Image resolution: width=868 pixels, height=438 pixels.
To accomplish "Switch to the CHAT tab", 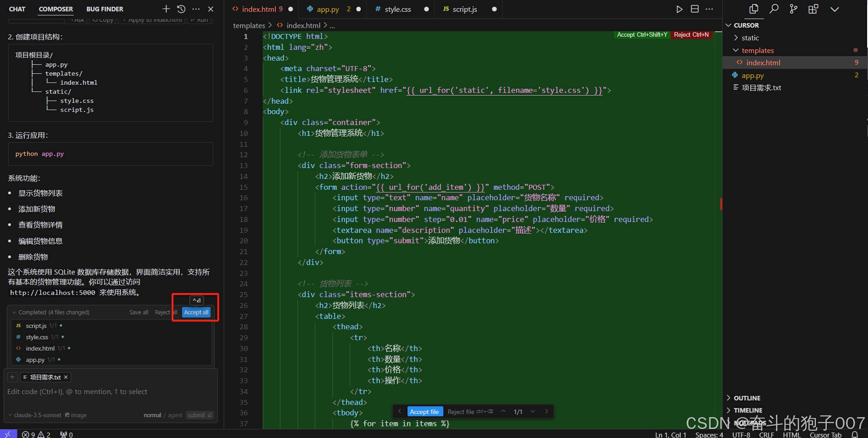I will pos(17,9).
